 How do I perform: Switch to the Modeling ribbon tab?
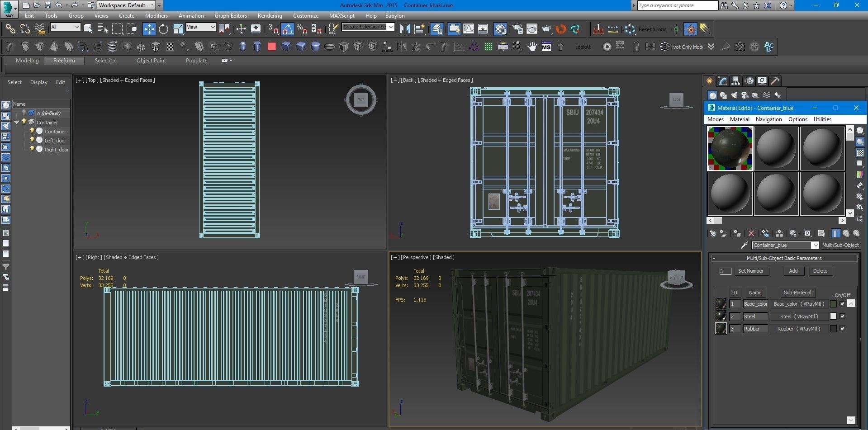tap(27, 61)
